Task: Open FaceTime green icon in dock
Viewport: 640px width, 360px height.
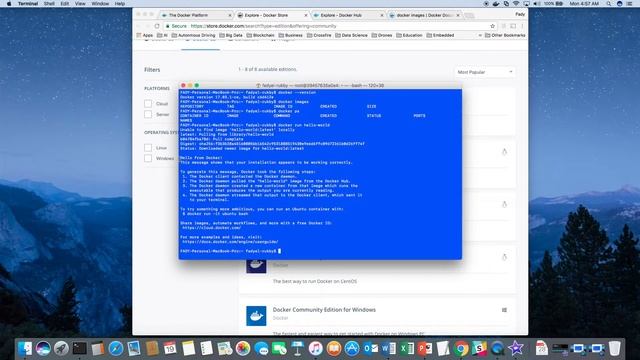Action: click(x=279, y=348)
